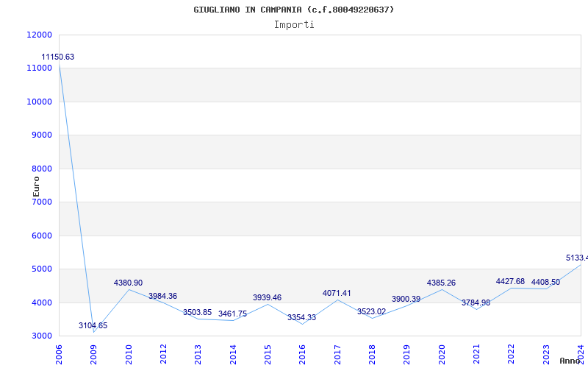Screen dimensions: 588x368
Task: Click the data label 4408.50
Action: click(x=545, y=282)
